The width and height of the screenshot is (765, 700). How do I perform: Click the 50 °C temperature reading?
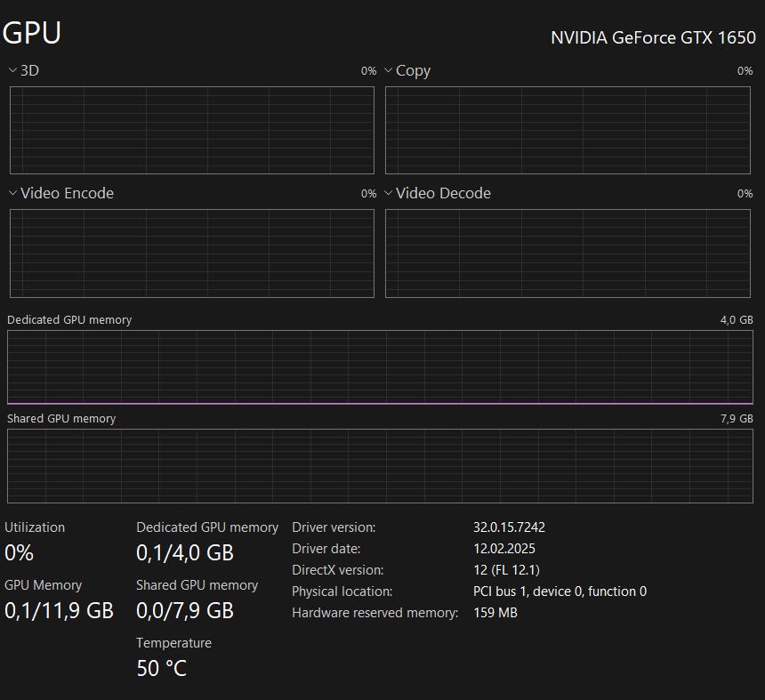pos(162,668)
